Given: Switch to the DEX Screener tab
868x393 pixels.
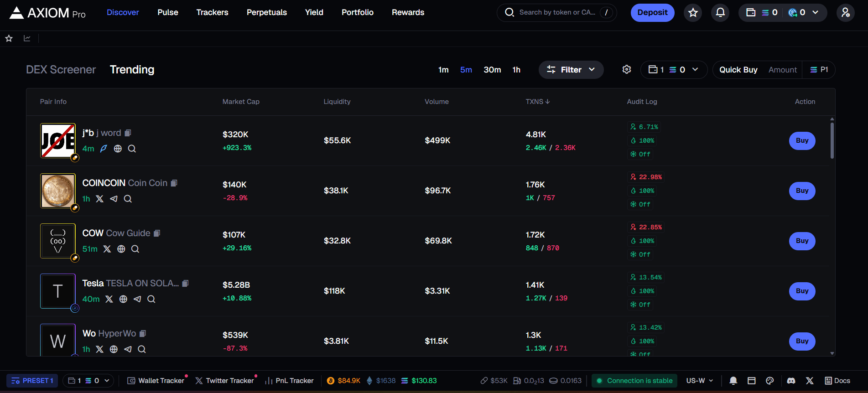Looking at the screenshot, I should [x=61, y=70].
